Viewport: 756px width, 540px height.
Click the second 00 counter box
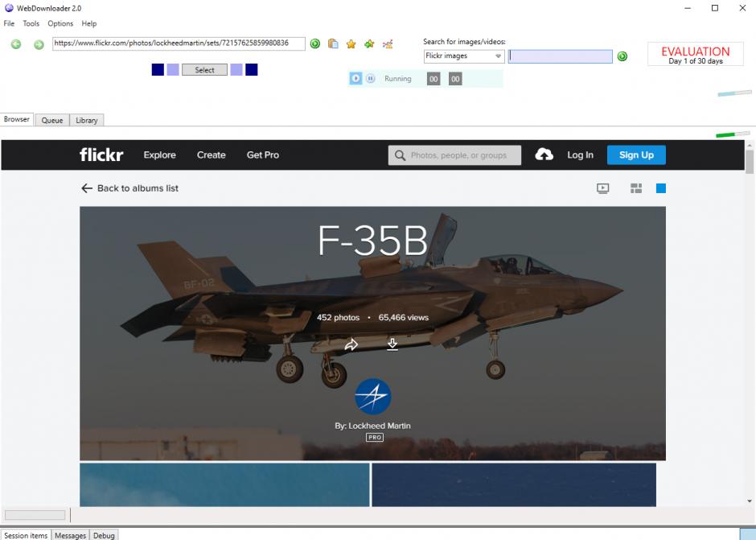point(455,79)
